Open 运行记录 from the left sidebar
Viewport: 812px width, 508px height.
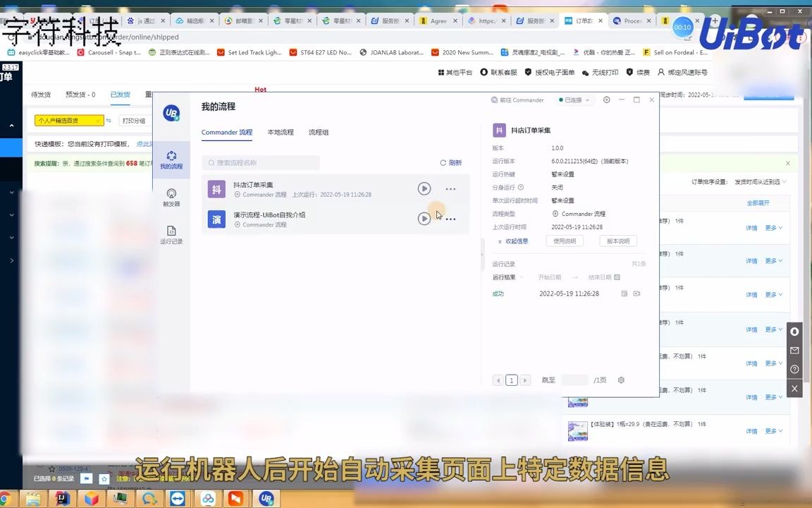coord(171,235)
